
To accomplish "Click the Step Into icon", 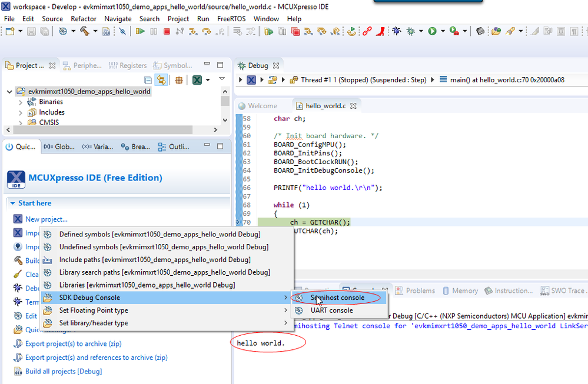I will 193,32.
